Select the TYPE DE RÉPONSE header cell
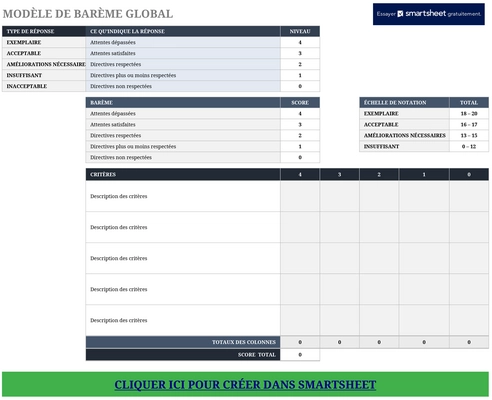The image size is (492, 400). (44, 31)
